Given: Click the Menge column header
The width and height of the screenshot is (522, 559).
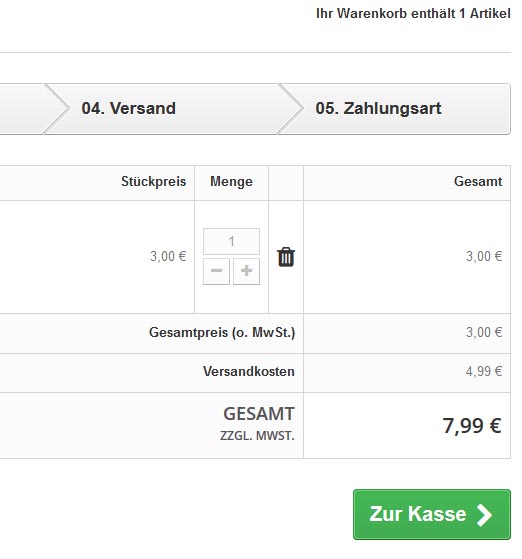Looking at the screenshot, I should point(231,181).
